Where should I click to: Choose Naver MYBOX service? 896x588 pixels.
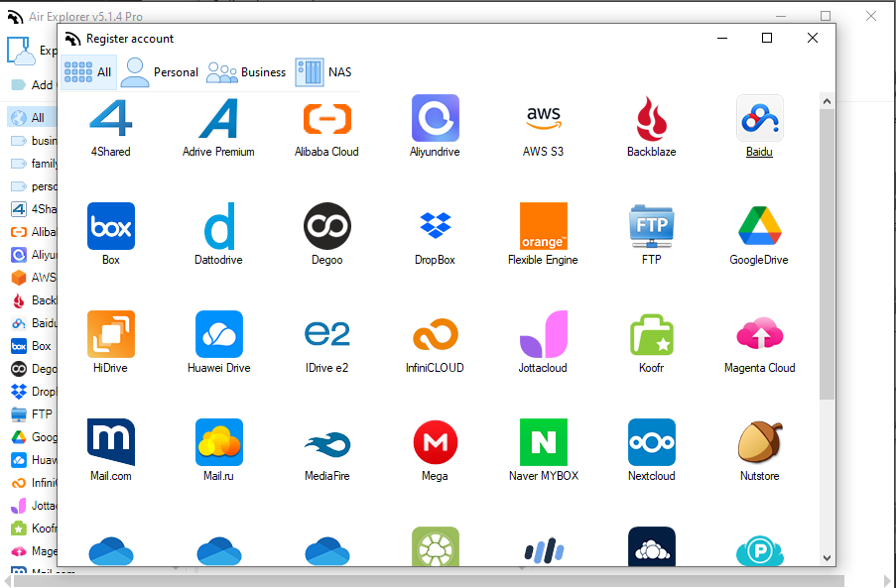tap(544, 450)
